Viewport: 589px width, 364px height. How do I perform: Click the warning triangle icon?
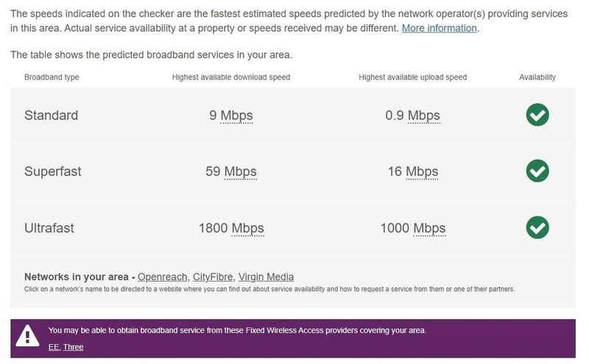tap(28, 336)
